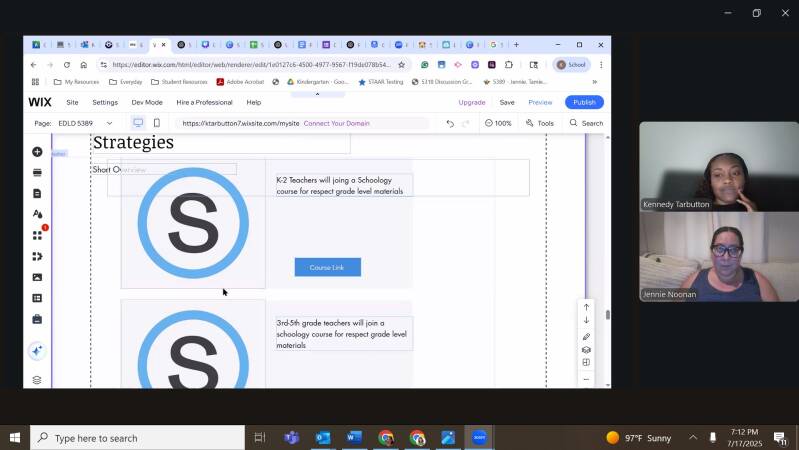This screenshot has width=799, height=450.
Task: Click the pencil rename icon on the section toolbar
Action: click(x=586, y=337)
